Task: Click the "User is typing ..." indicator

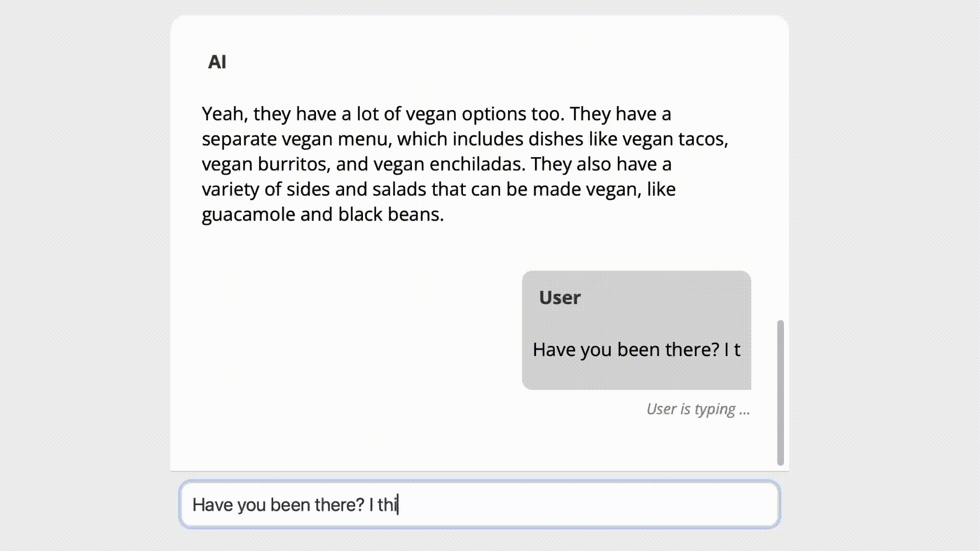Action: coord(698,409)
